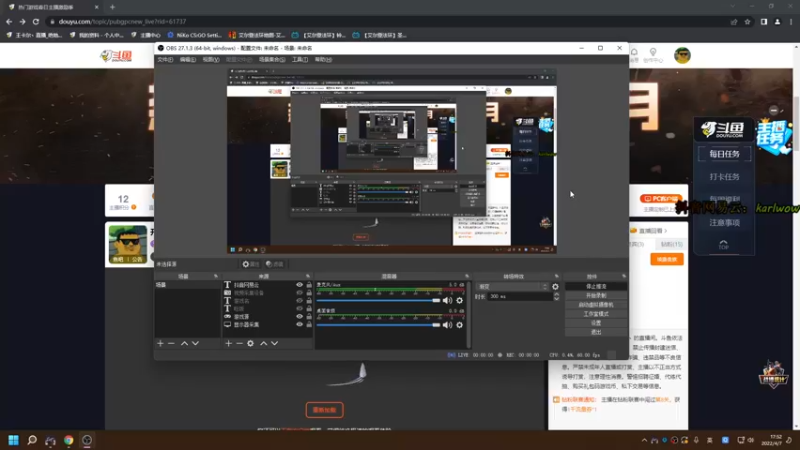
Task: Expand hidden system tray icons chevron
Action: (644, 440)
